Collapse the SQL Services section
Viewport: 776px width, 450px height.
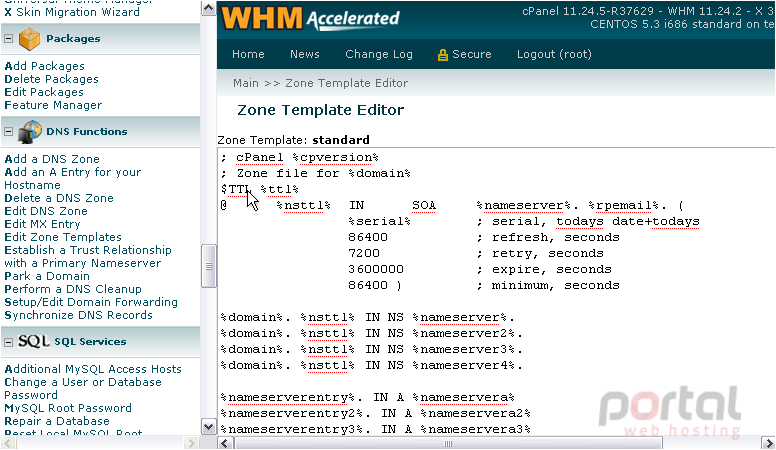click(x=8, y=342)
